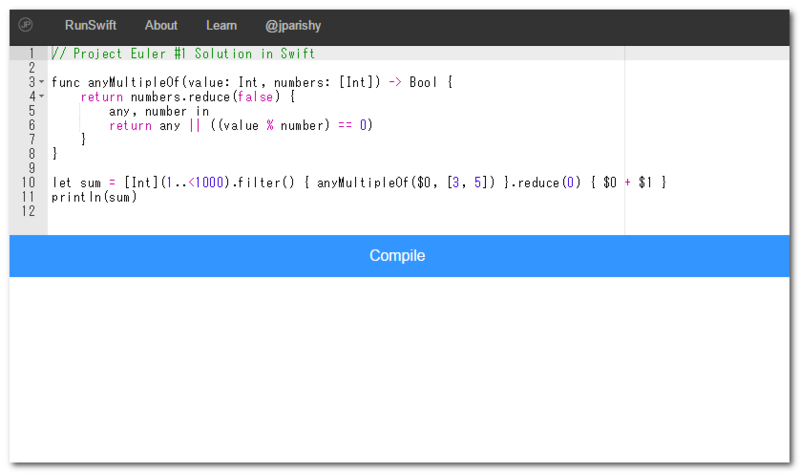Click line number 1 in the gutter
Image resolution: width=800 pixels, height=473 pixels.
32,53
